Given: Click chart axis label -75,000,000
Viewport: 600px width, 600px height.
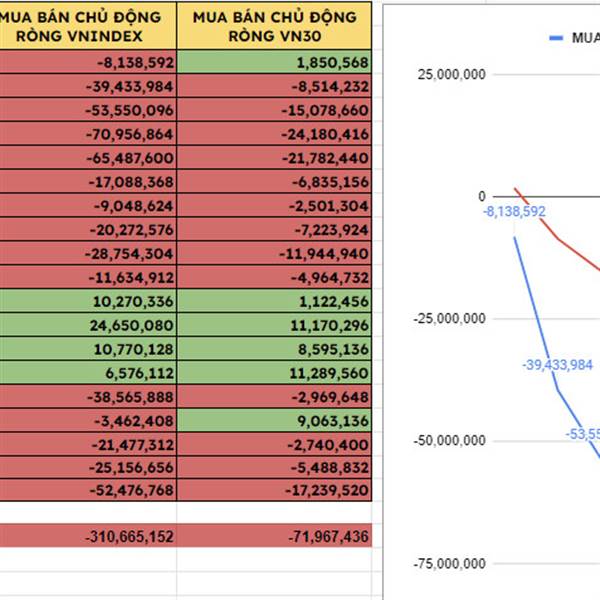Looking at the screenshot, I should (449, 563).
